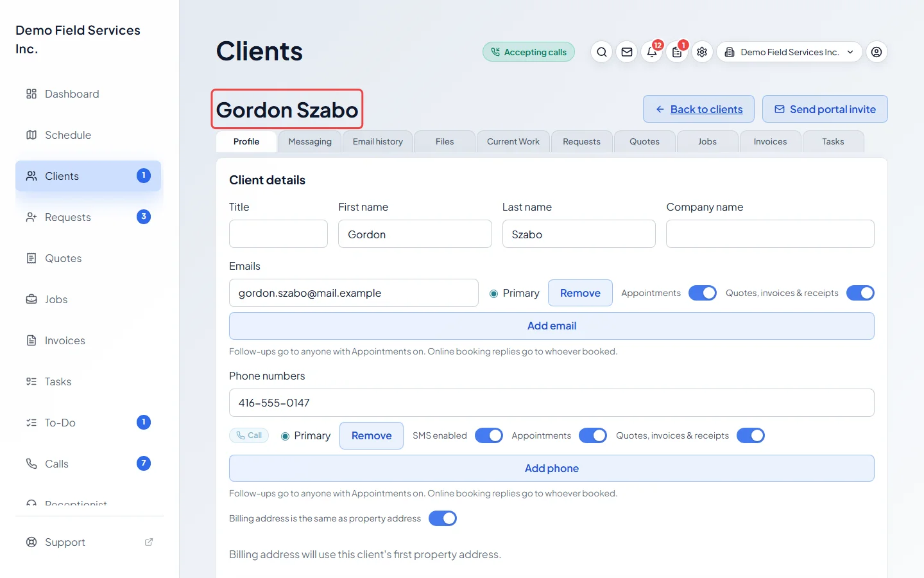Open notifications bell with 12 badge
924x578 pixels.
(x=652, y=52)
